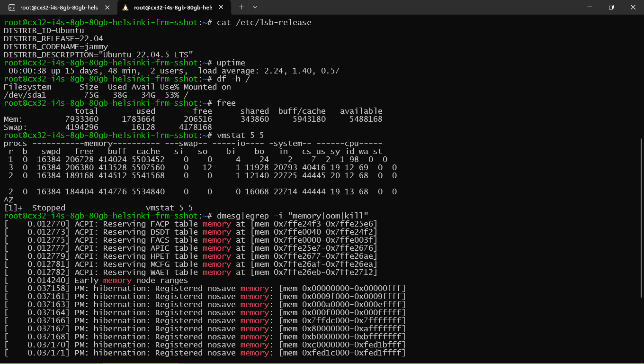Click the timestamp '0.037158' in dmesg output
The width and height of the screenshot is (644, 364).
(46, 288)
